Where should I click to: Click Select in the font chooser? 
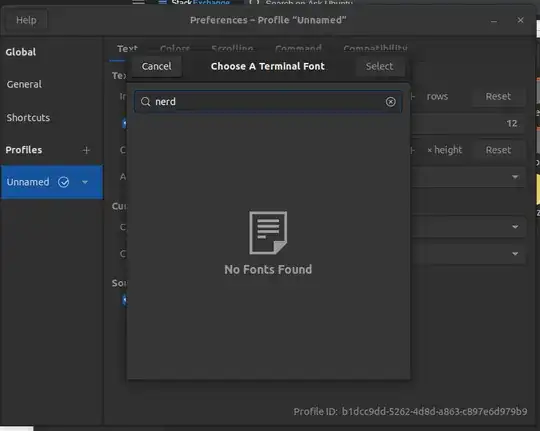tap(379, 66)
